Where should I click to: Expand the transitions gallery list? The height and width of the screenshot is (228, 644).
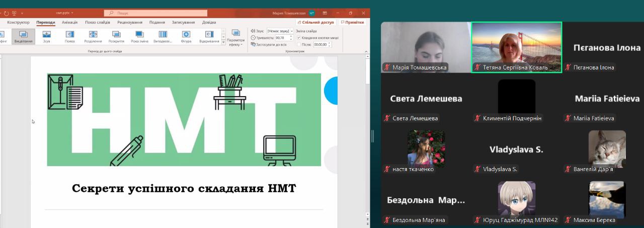click(x=223, y=42)
